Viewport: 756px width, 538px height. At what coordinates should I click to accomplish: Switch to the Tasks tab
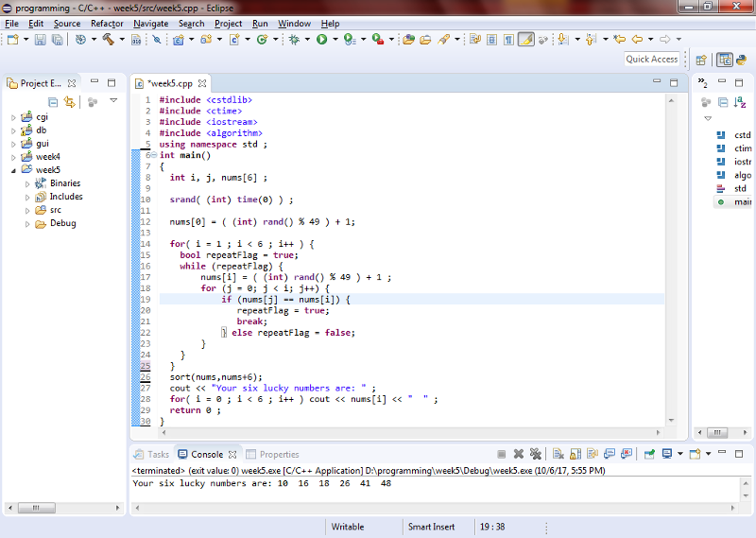pos(152,455)
